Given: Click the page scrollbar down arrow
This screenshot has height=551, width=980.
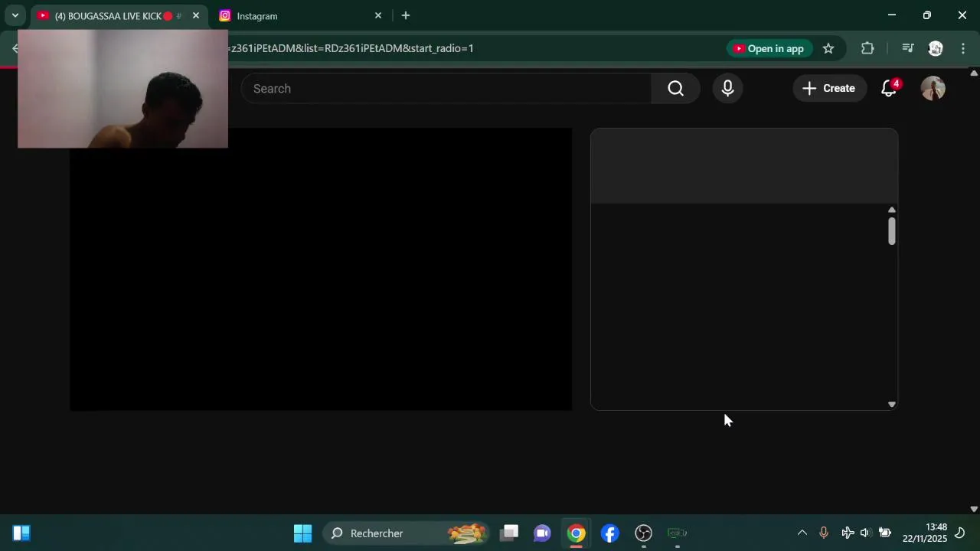Looking at the screenshot, I should coord(974,508).
